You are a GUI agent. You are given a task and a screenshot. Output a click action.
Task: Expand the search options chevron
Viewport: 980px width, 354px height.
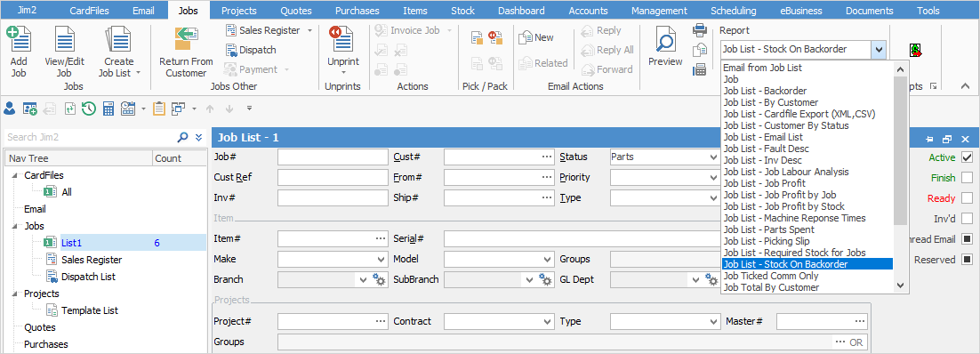[198, 137]
